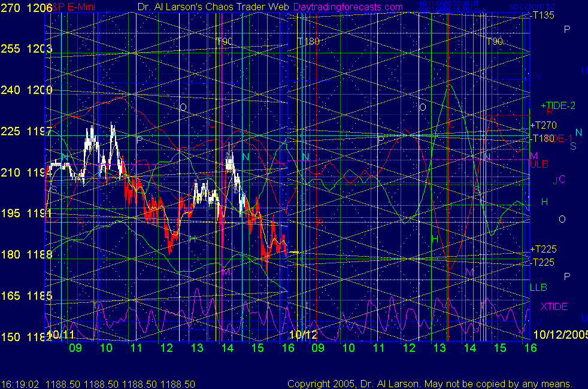Click the "1206" price axis label
This screenshot has height=389, width=588.
coord(40,8)
